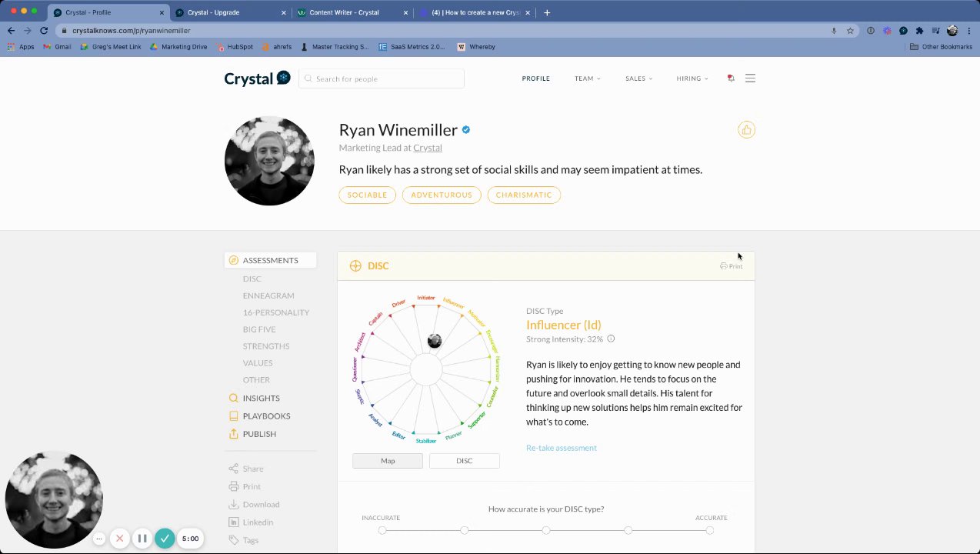Click the ADVENTUROUS trait tag

(x=442, y=195)
